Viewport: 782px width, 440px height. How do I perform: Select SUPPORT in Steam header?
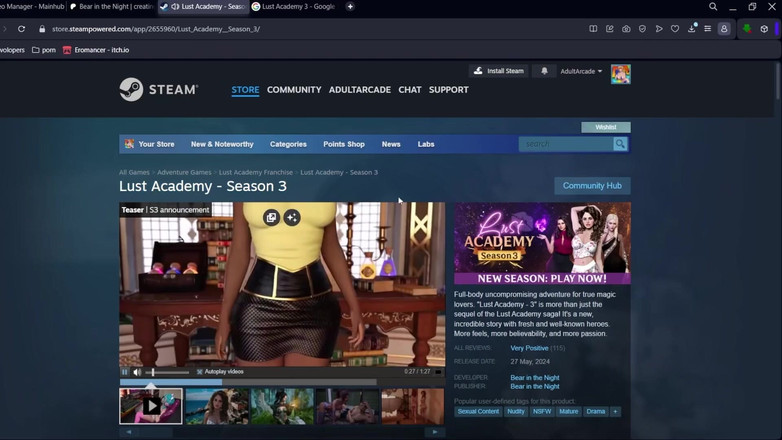click(x=448, y=90)
